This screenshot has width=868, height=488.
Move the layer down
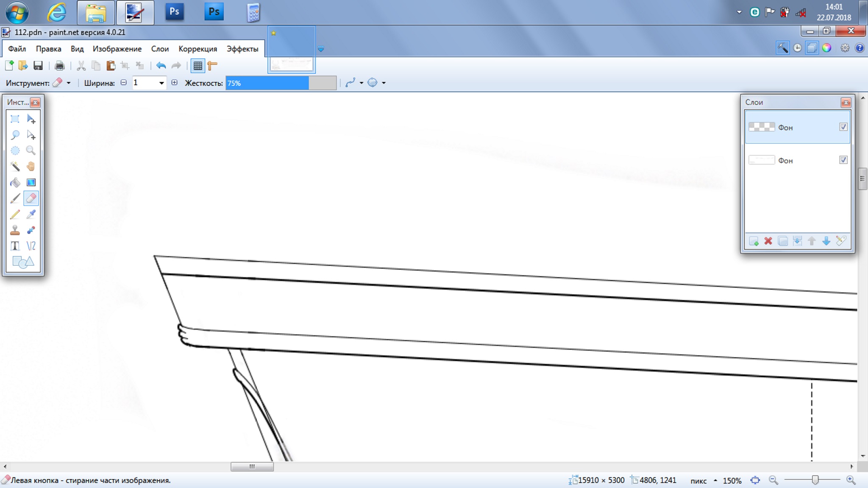(826, 241)
